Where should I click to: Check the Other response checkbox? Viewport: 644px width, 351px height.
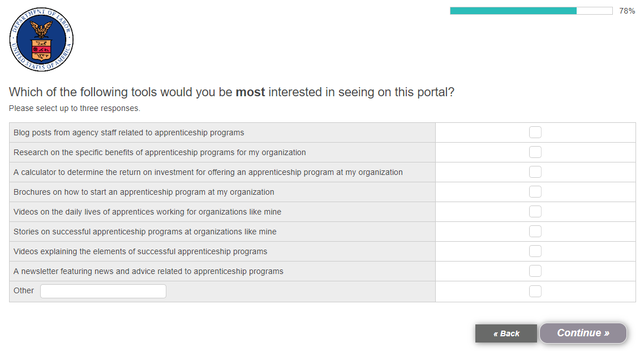coord(535,292)
